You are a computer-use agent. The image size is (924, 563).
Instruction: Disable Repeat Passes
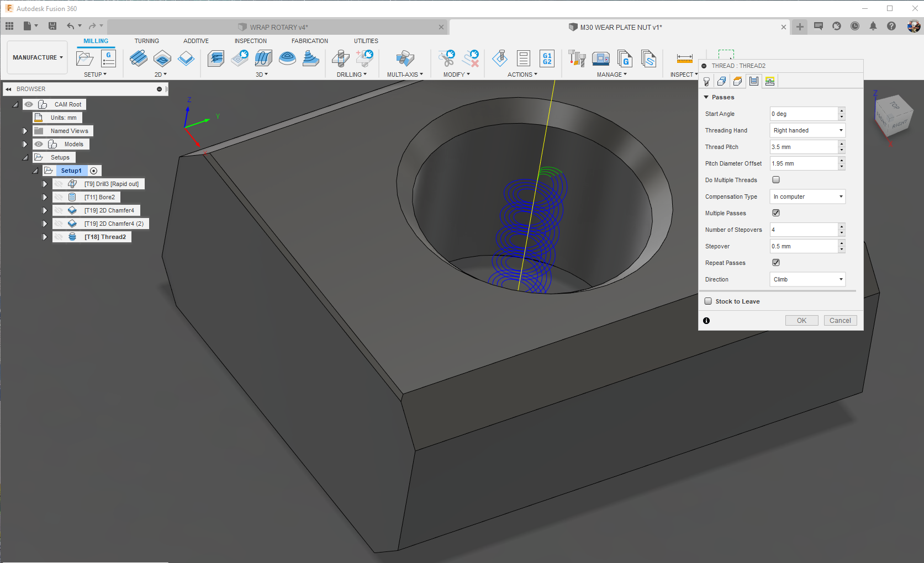point(775,262)
